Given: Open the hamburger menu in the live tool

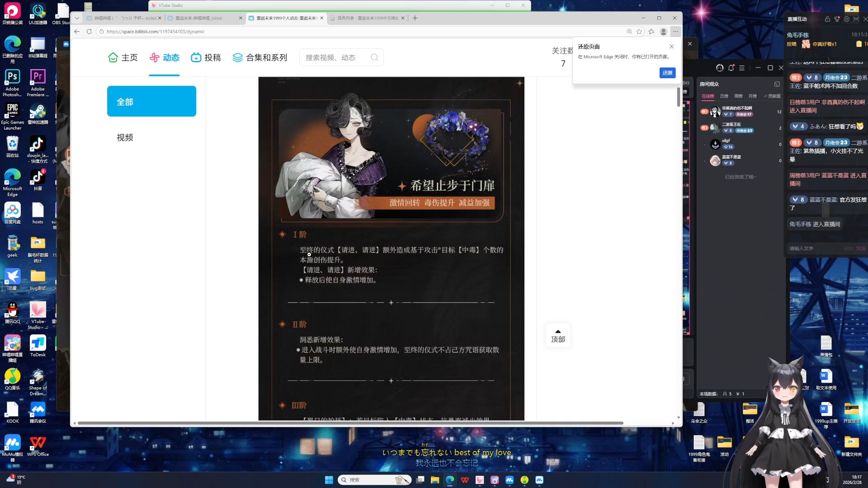Looking at the screenshot, I should tap(742, 68).
